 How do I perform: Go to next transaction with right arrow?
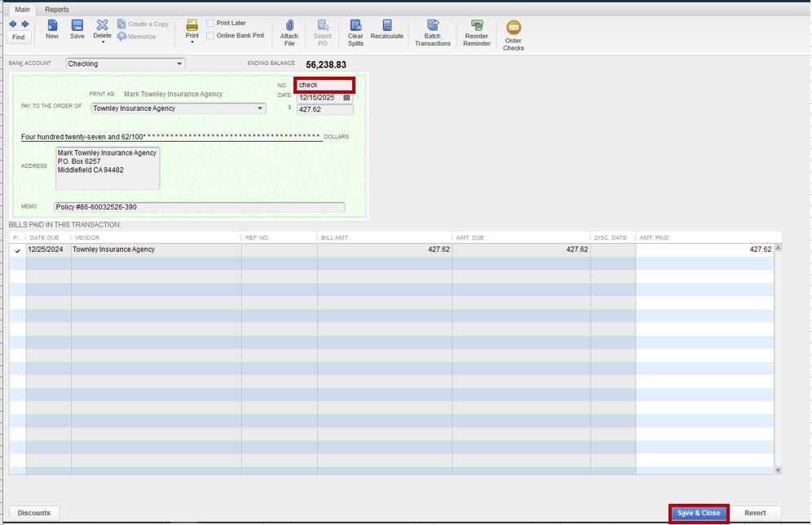point(24,24)
